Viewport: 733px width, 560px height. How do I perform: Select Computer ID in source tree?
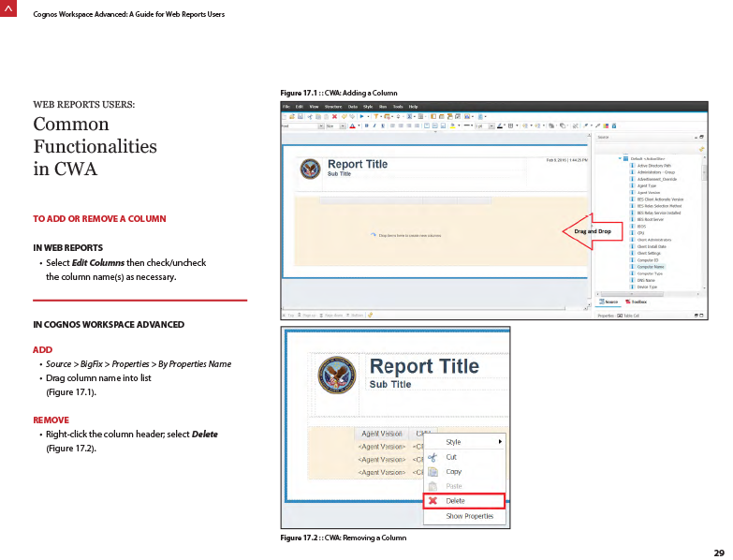coord(648,260)
